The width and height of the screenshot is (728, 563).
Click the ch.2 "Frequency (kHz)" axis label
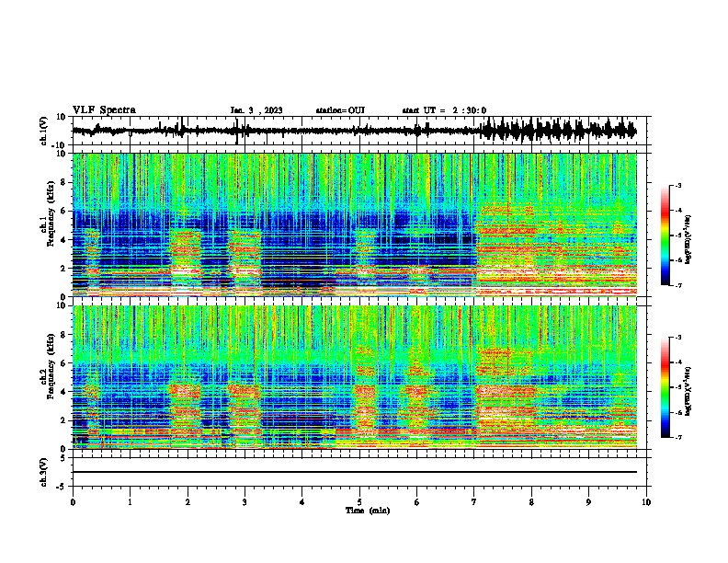[x=51, y=366]
